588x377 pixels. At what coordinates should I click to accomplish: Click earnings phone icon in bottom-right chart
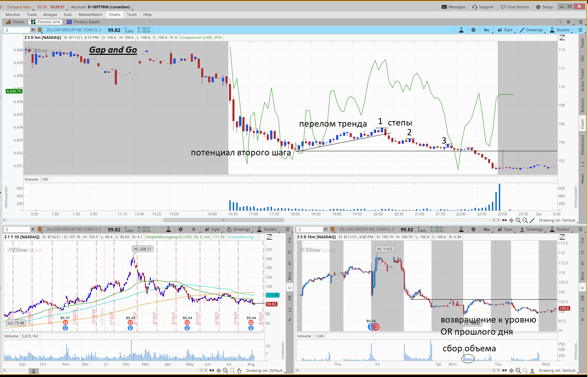pyautogui.click(x=376, y=326)
